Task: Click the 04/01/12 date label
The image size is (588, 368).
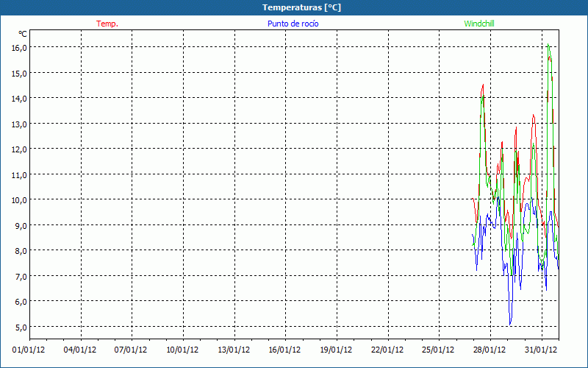Action: click(x=80, y=350)
